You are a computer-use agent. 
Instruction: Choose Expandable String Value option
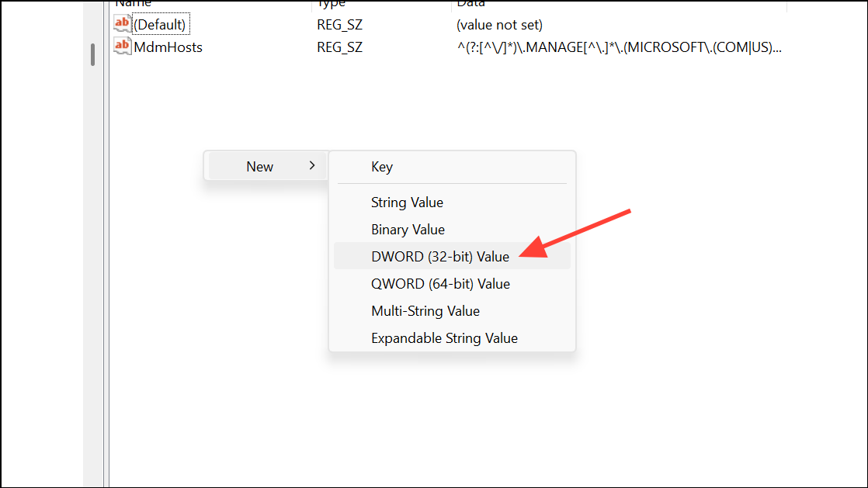[x=444, y=337]
